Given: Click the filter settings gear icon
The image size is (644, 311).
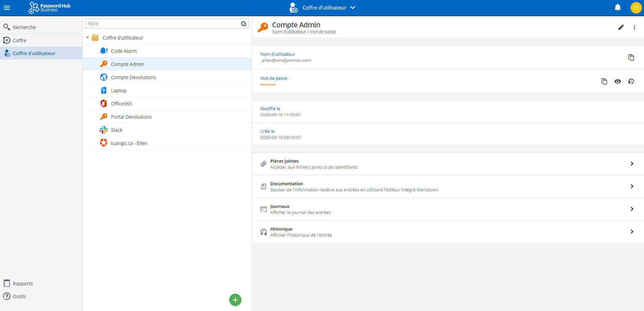Looking at the screenshot, I should point(244,24).
